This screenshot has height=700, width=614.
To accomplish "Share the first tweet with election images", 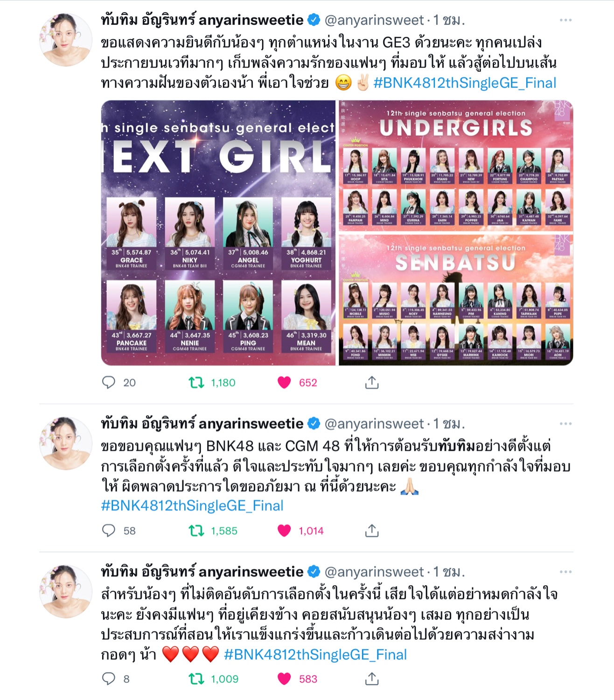I will pos(372,383).
